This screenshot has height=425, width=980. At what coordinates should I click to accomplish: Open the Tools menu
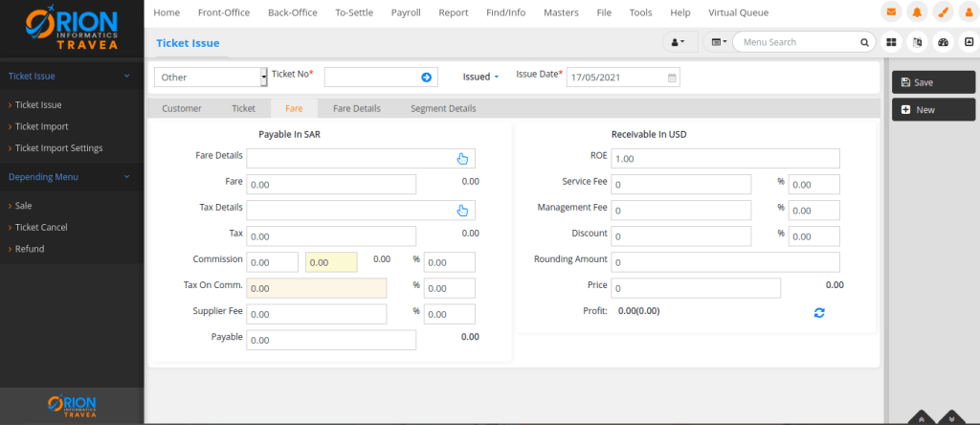(x=640, y=12)
